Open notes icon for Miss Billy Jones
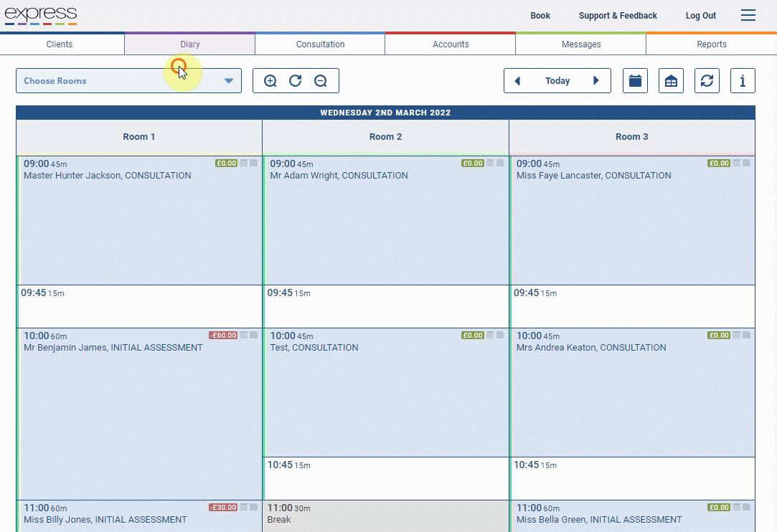777x532 pixels. pyautogui.click(x=244, y=507)
